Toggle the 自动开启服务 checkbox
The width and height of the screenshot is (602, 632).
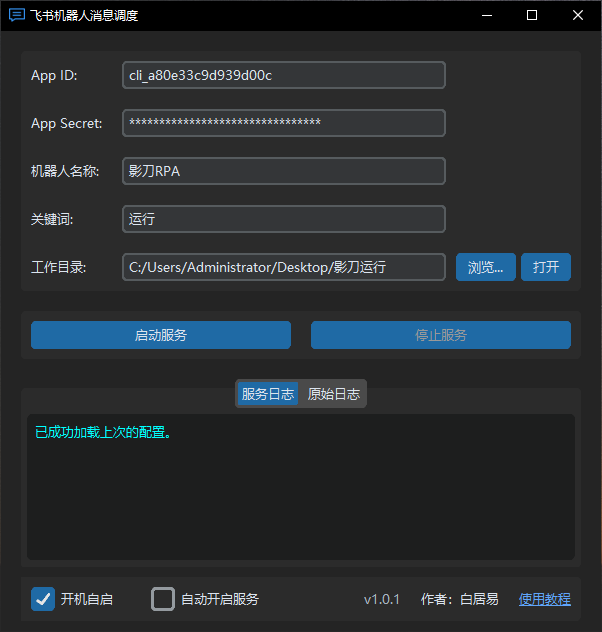click(163, 599)
